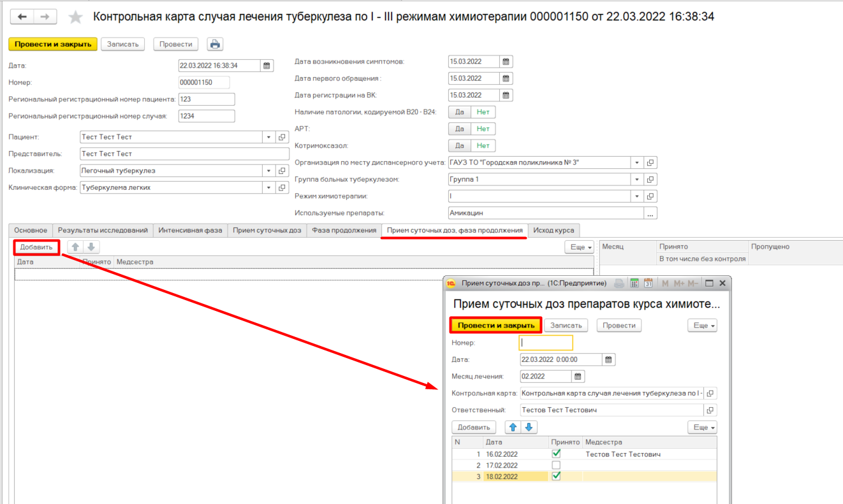Screen dimensions: 843x504
Task: Open Режим химиотерапии dropdown
Action: (636, 196)
